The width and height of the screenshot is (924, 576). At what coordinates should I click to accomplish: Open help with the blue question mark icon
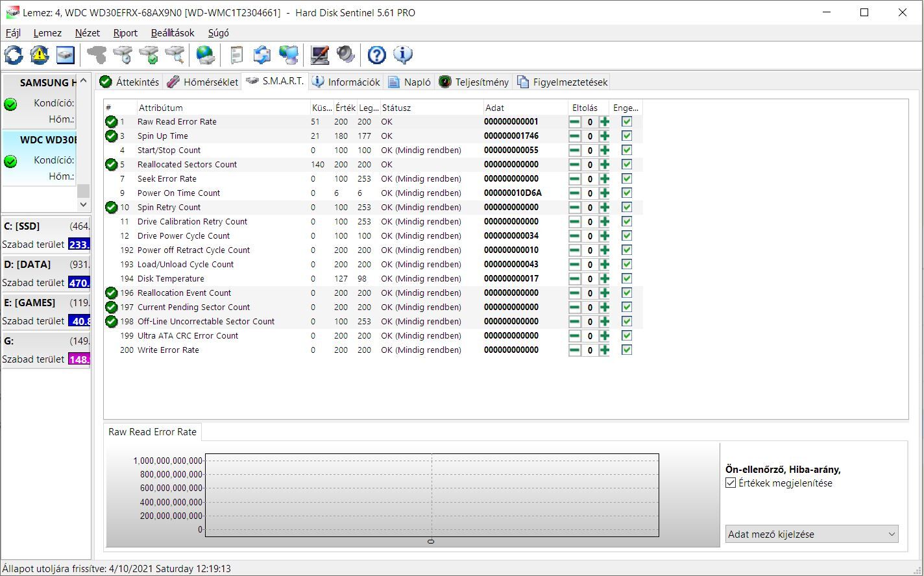[376, 55]
